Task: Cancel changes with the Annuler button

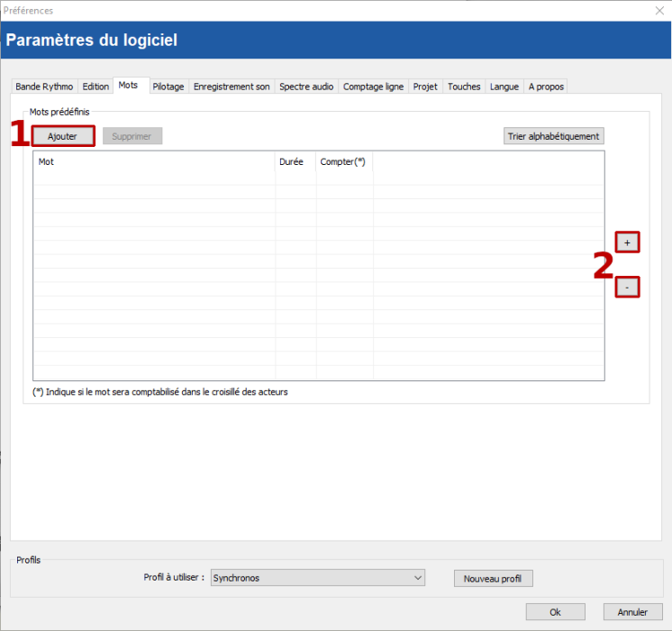Action: pyautogui.click(x=632, y=612)
